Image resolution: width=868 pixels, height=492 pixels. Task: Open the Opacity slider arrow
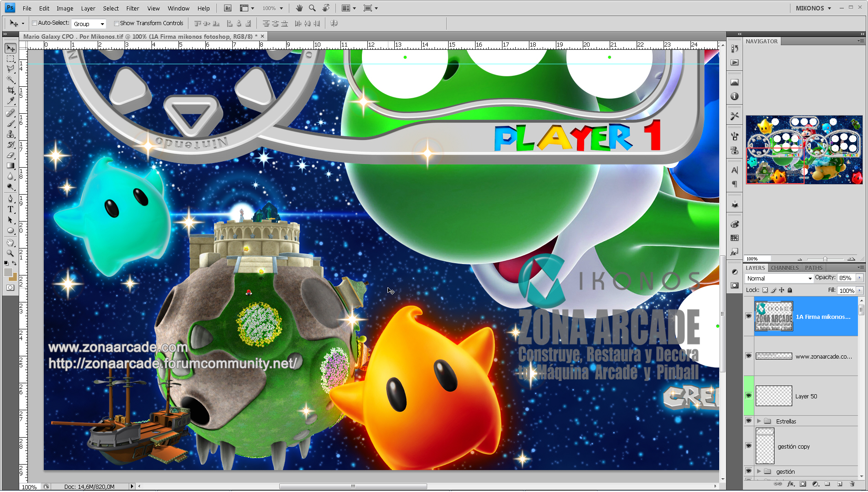pyautogui.click(x=860, y=278)
